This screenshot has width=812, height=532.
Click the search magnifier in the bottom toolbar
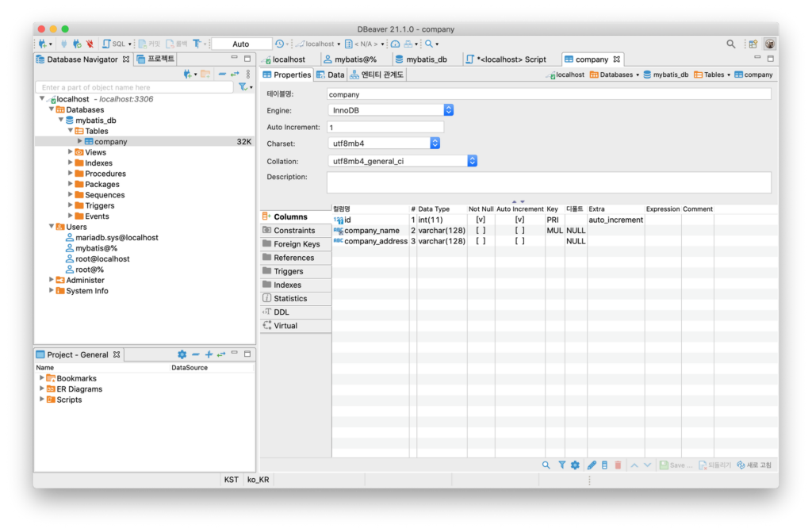point(546,465)
